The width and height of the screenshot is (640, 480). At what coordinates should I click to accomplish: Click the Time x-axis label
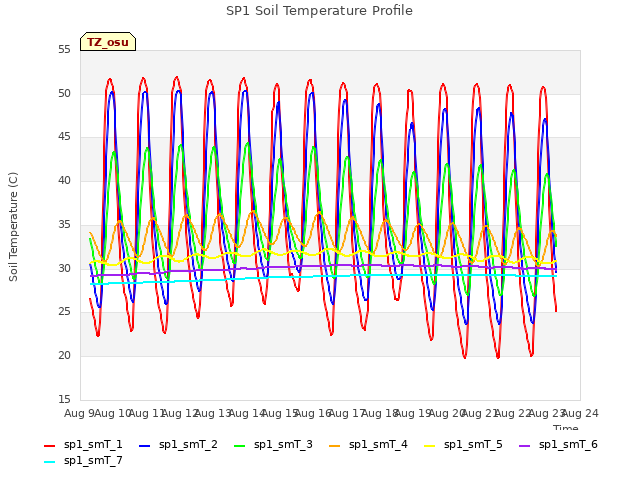tap(566, 427)
